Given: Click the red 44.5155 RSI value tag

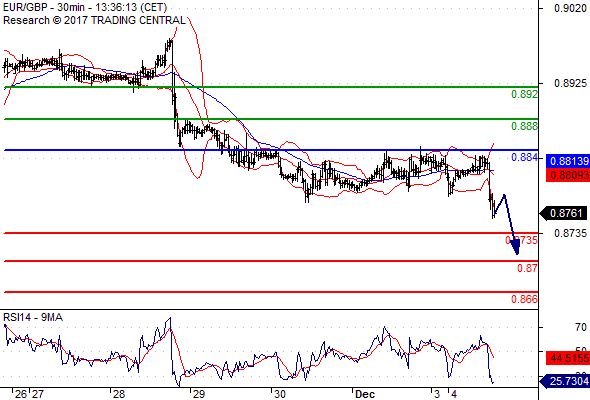Looking at the screenshot, I should (x=568, y=358).
